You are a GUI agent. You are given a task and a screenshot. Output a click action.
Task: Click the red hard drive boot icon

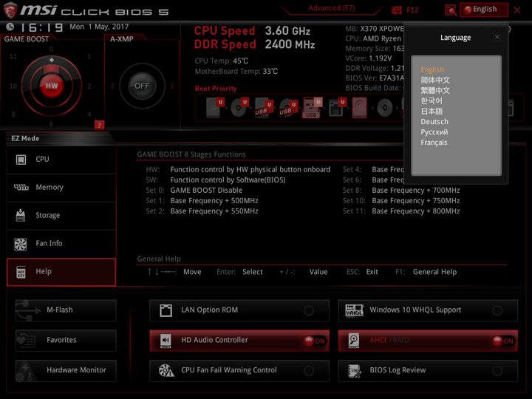click(359, 108)
